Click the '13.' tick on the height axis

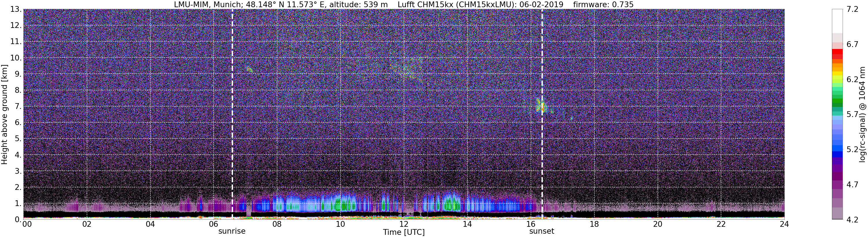click(x=16, y=10)
